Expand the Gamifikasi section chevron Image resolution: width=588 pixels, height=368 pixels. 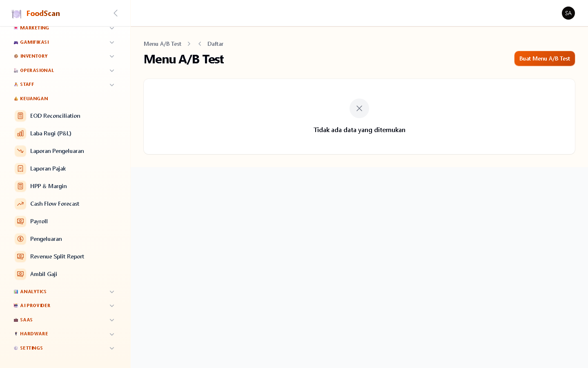112,43
